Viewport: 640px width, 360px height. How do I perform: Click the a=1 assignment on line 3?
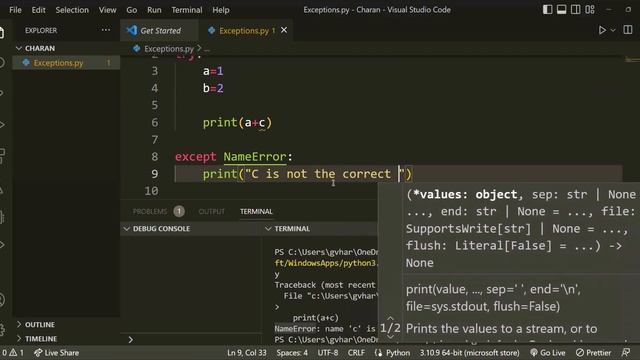pyautogui.click(x=213, y=71)
